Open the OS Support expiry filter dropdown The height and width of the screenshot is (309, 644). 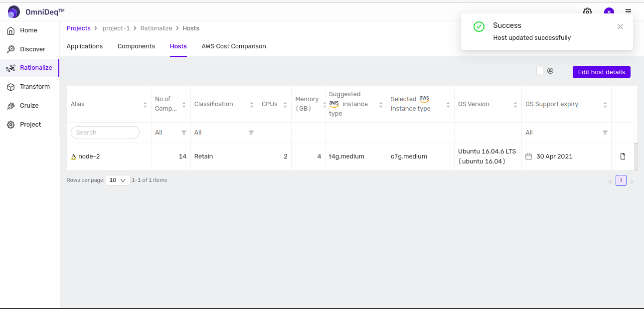(x=605, y=133)
